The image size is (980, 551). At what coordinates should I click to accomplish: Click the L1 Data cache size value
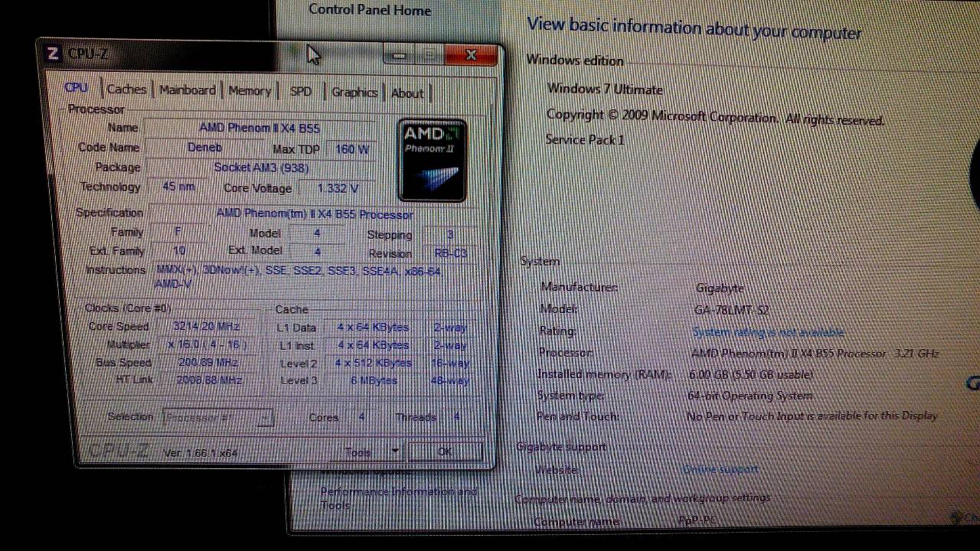coord(374,328)
